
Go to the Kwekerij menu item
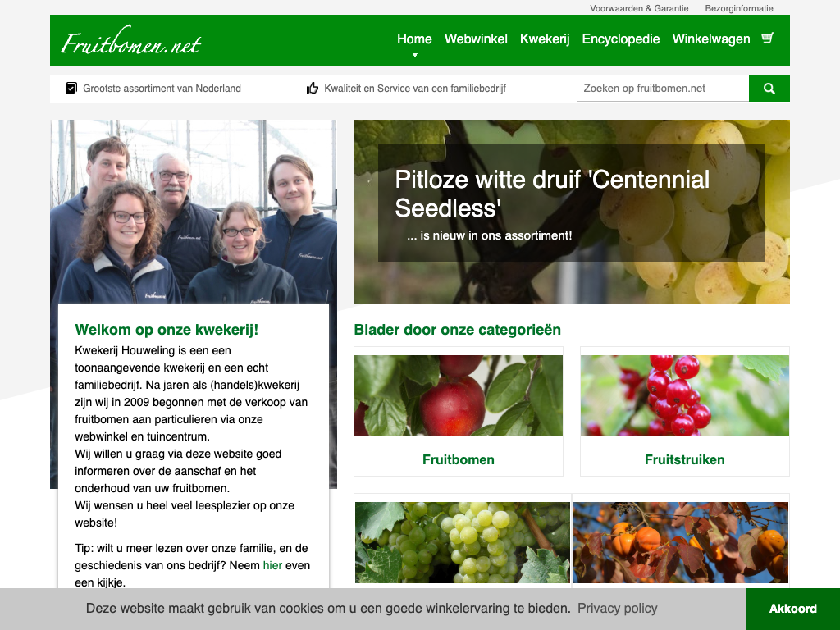coord(545,39)
